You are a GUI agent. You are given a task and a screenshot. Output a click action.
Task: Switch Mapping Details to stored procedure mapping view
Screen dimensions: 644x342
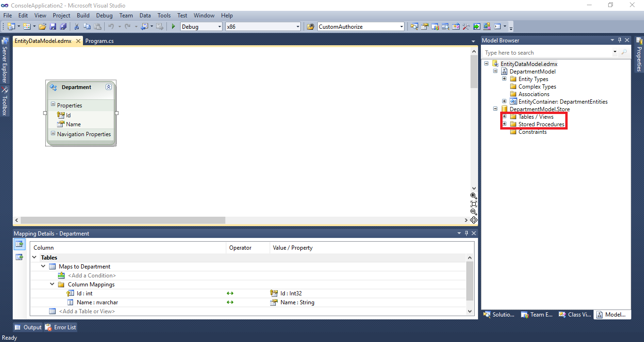(19, 257)
